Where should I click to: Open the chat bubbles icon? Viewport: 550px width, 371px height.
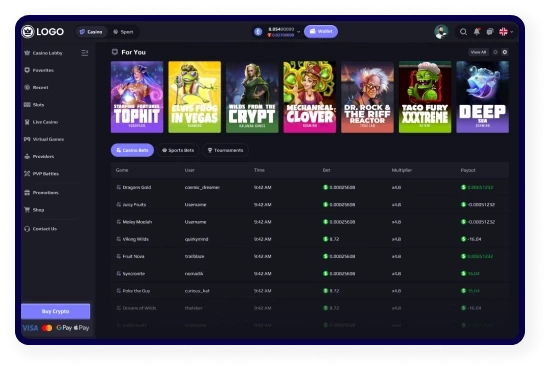pos(490,32)
